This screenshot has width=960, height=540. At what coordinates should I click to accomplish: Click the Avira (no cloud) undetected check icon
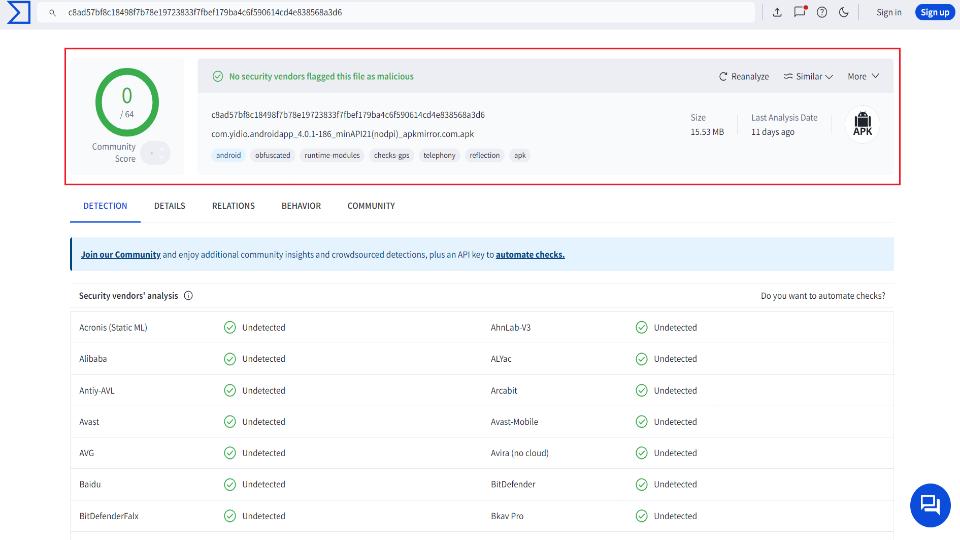tap(641, 452)
